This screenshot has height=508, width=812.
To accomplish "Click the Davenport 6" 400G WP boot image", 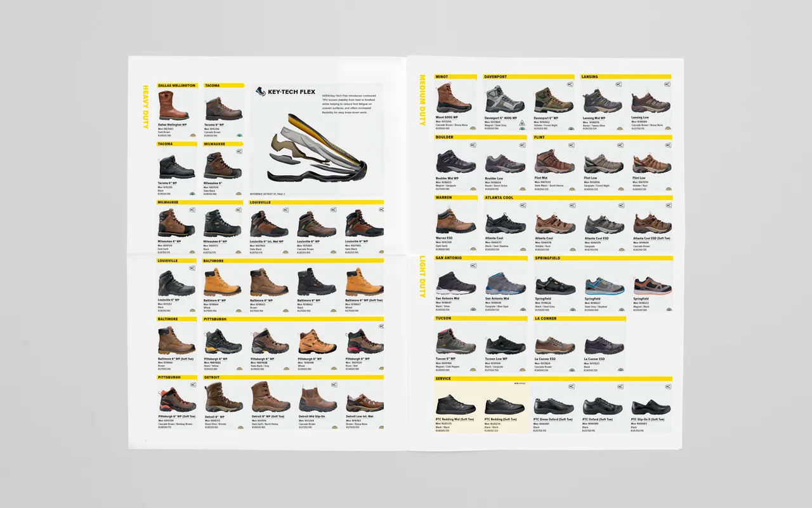I will pos(504,101).
